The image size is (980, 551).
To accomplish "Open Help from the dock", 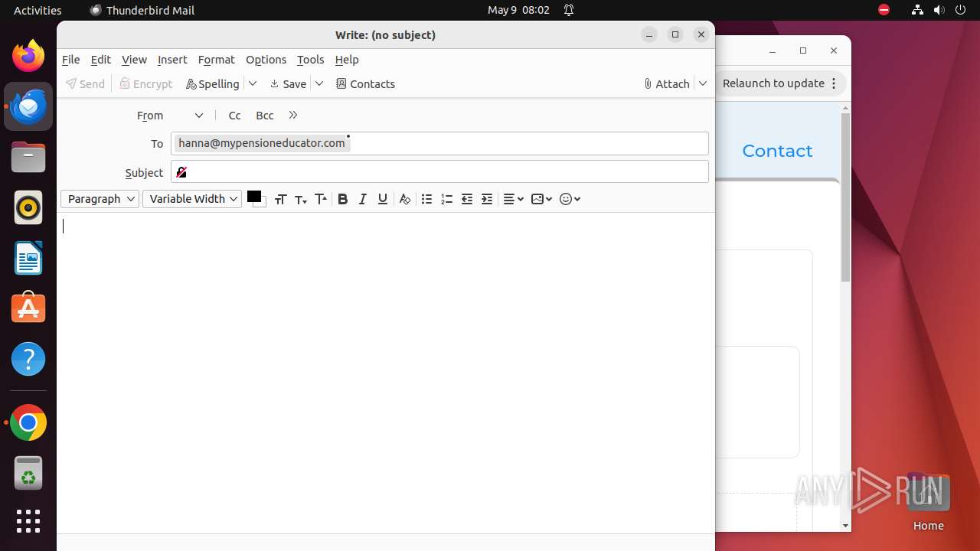I will (x=28, y=359).
